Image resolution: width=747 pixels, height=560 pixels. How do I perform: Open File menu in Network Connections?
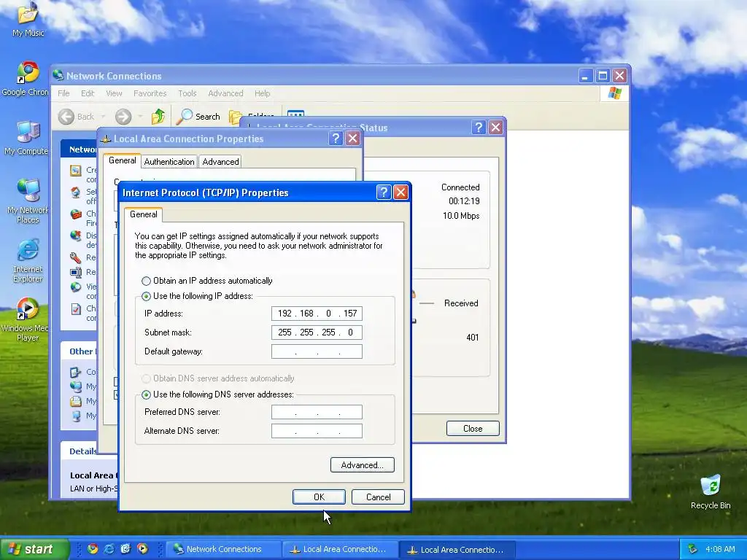(64, 93)
